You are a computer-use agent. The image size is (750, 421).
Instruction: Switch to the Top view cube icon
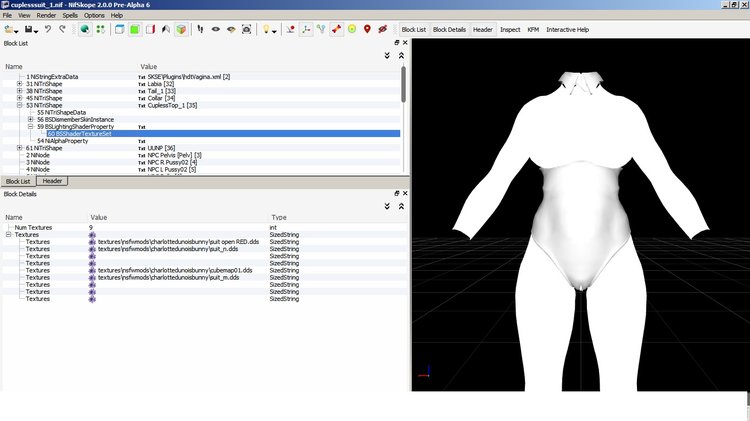(x=120, y=30)
